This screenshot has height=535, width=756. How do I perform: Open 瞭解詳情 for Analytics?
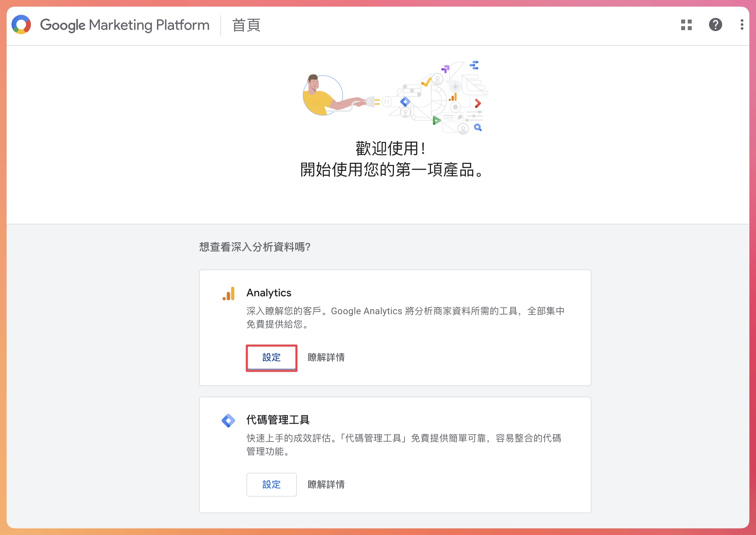[x=325, y=358]
